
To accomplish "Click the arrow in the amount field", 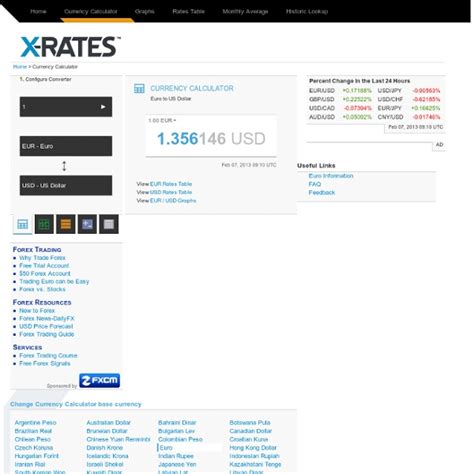I will coord(103,107).
